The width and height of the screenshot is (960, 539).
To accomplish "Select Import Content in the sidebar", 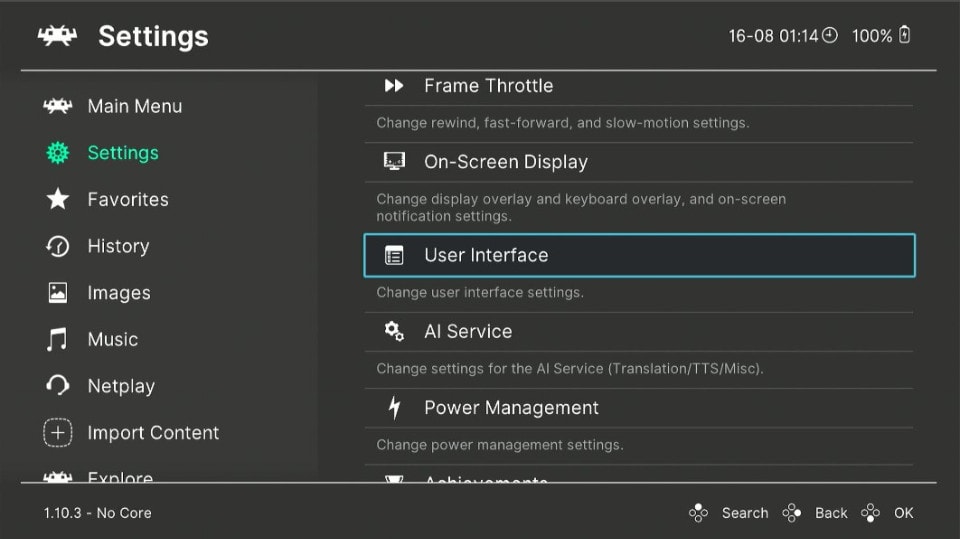I will 153,432.
